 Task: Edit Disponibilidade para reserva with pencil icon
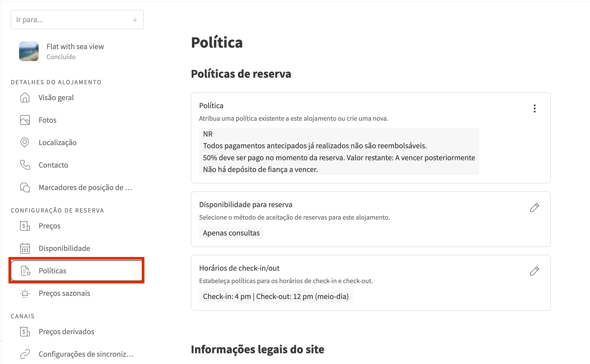[534, 207]
